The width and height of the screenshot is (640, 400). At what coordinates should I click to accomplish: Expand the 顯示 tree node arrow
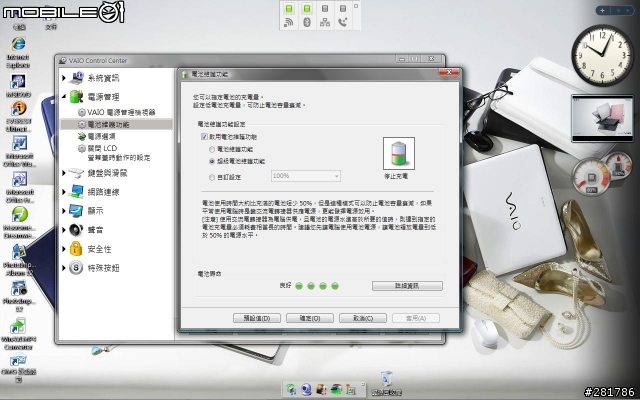tap(64, 211)
